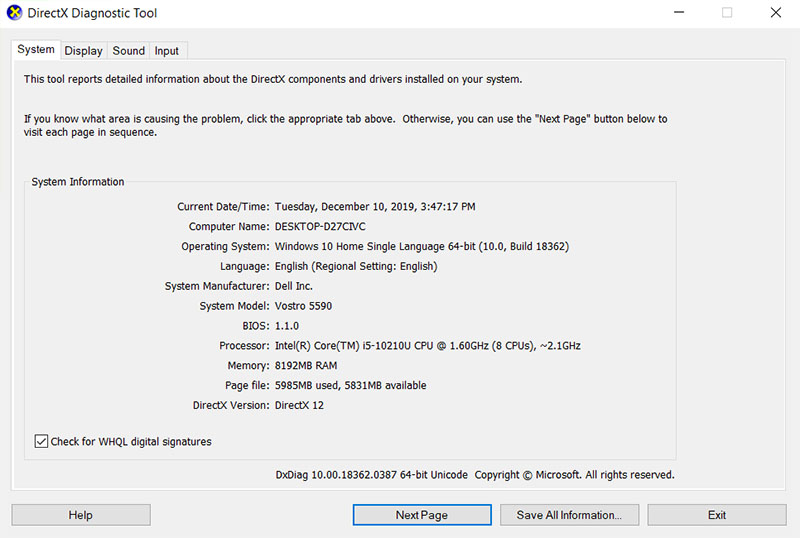Click the System Information group heading
This screenshot has width=800, height=538.
point(78,182)
